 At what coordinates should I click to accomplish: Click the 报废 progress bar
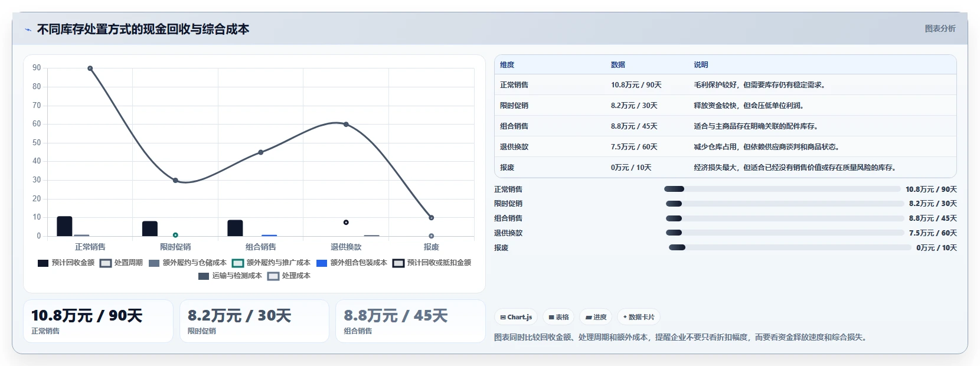click(790, 247)
